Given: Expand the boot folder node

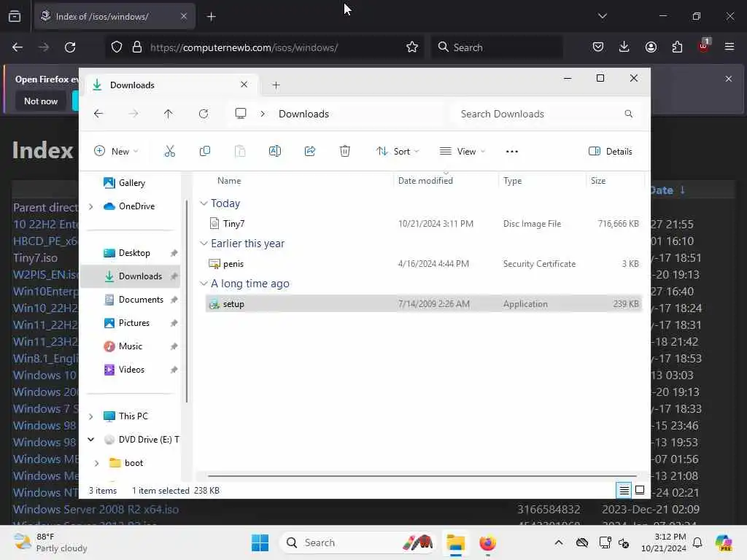Looking at the screenshot, I should (97, 463).
